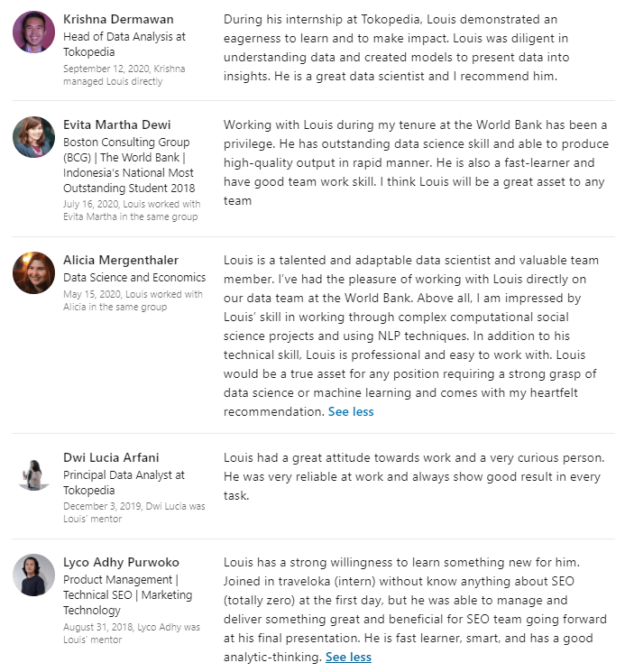Open Lyco Adhy Purwoko's name link
Image resolution: width=625 pixels, height=672 pixels.
[121, 562]
